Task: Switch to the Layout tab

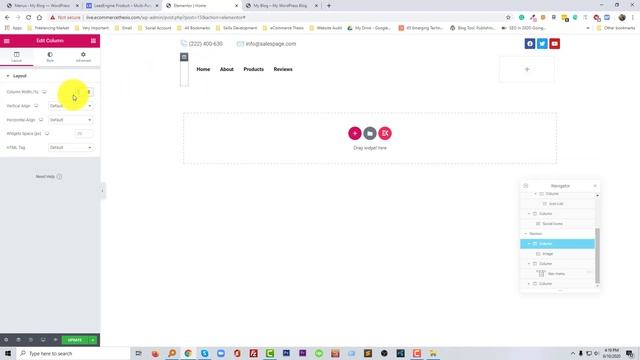Action: (x=16, y=57)
